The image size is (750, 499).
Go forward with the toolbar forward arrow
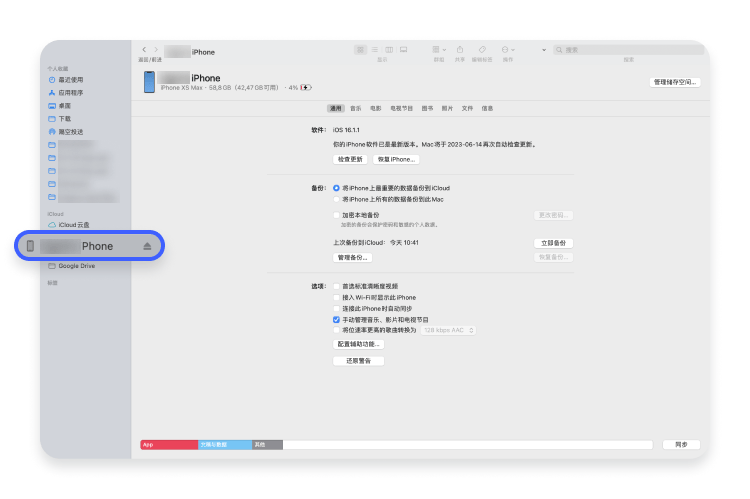click(x=156, y=49)
